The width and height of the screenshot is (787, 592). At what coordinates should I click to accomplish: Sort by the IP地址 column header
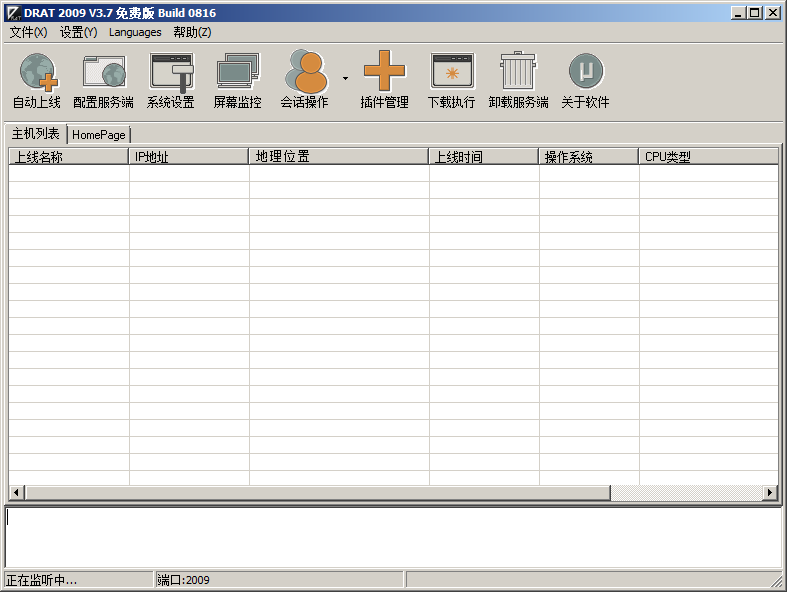coord(188,157)
